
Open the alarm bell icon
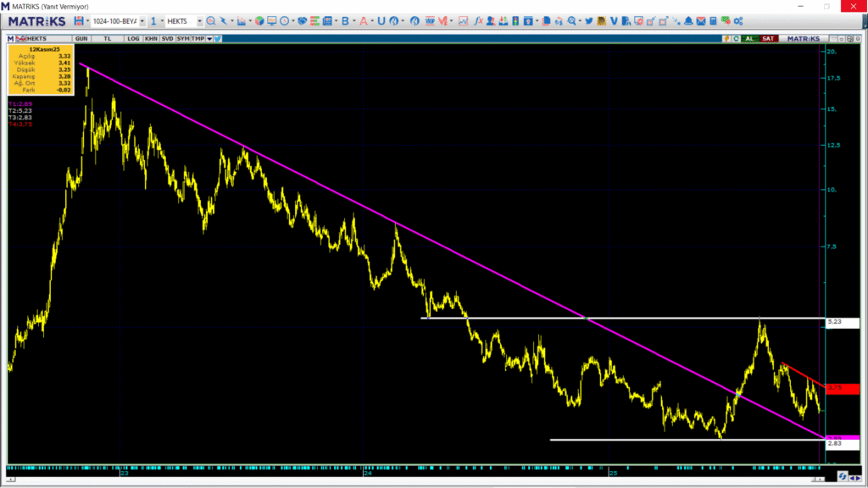coord(688,21)
